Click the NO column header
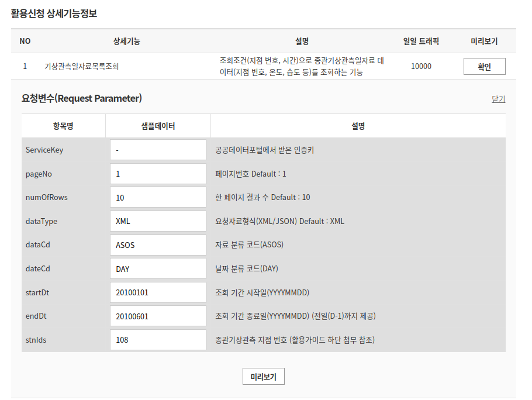 tap(25, 42)
